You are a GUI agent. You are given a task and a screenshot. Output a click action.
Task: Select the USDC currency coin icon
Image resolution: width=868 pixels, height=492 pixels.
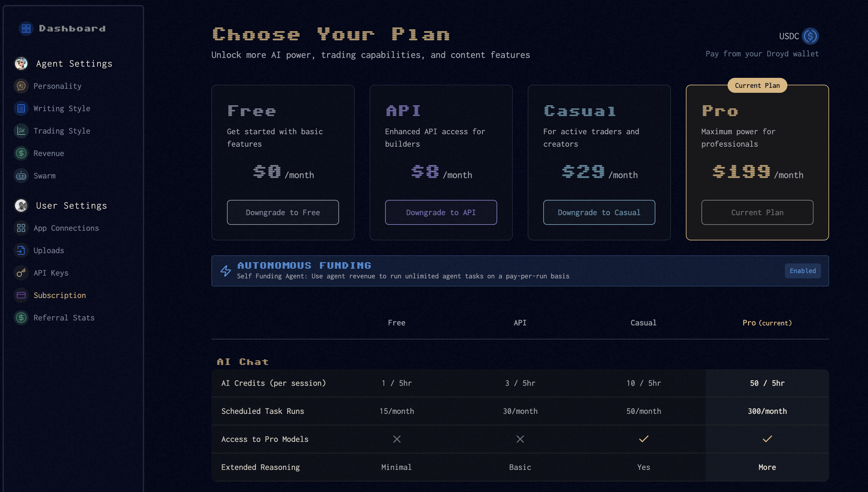pyautogui.click(x=810, y=36)
